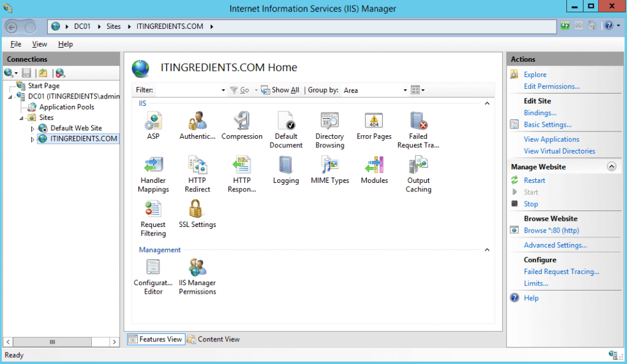Viewport: 627px width, 364px height.
Task: Open Basic Settings link
Action: coord(547,125)
